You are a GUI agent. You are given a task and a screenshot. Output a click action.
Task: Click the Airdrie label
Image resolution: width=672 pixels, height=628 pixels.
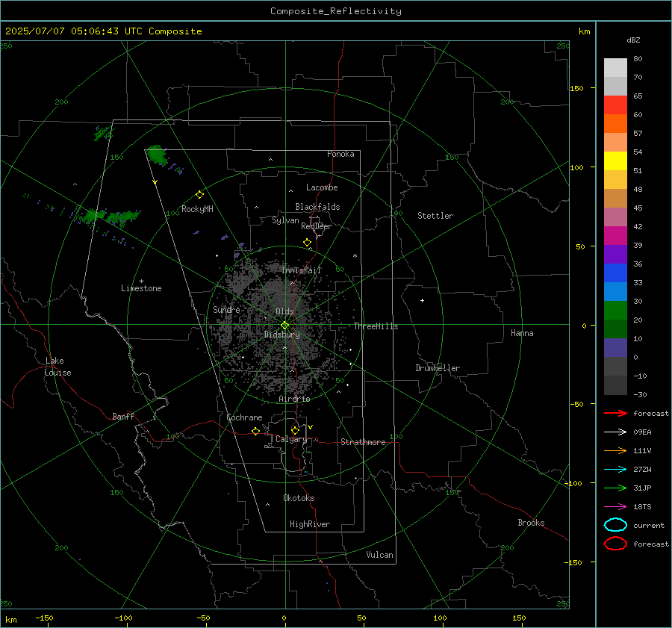point(294,399)
